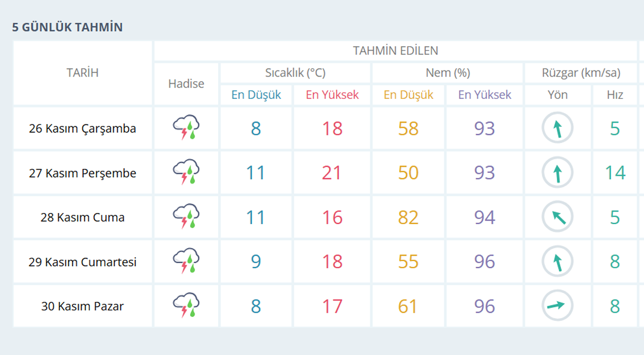Viewport: 644px width, 355px height.
Task: Click wind direction arrow for 27 Kasım Perşembe
Action: click(557, 173)
